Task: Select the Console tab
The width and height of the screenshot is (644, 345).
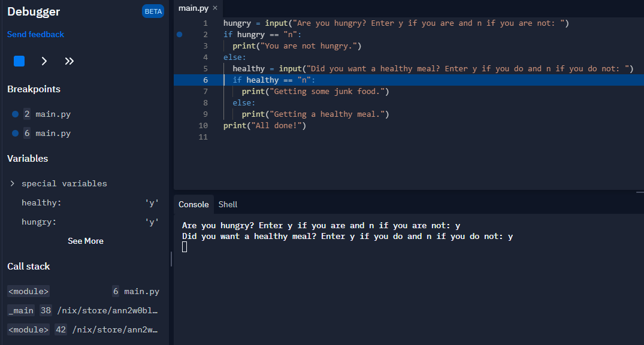Action: 193,204
